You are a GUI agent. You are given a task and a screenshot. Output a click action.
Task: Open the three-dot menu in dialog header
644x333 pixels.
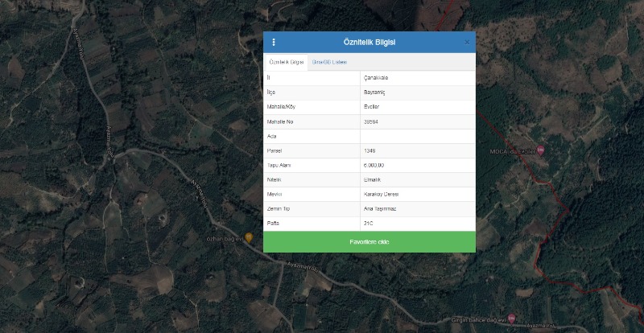click(274, 42)
